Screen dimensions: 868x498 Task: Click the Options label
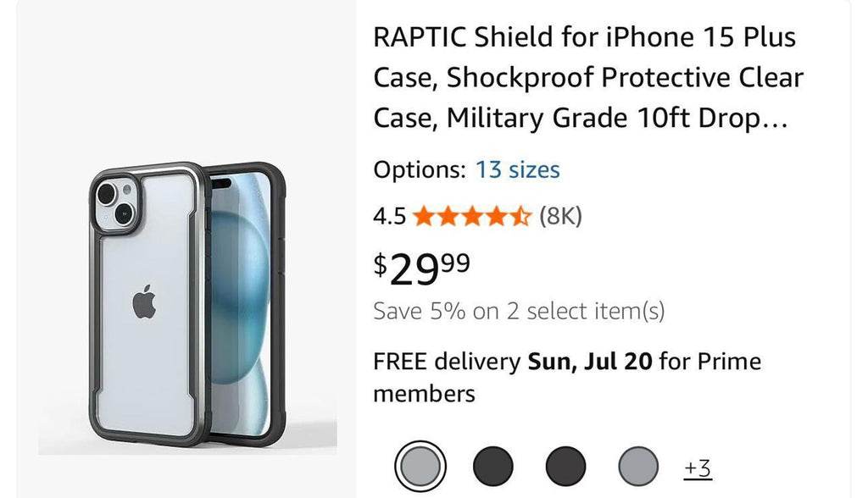(x=419, y=169)
